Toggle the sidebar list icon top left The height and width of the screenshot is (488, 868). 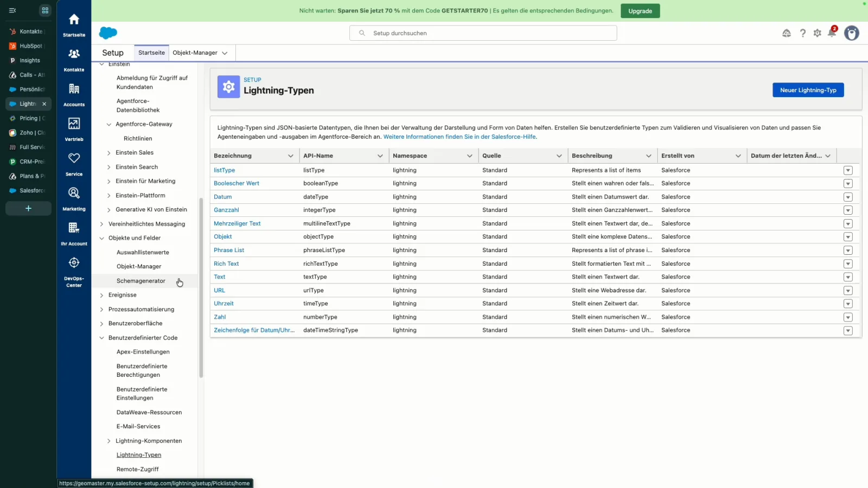coord(12,10)
